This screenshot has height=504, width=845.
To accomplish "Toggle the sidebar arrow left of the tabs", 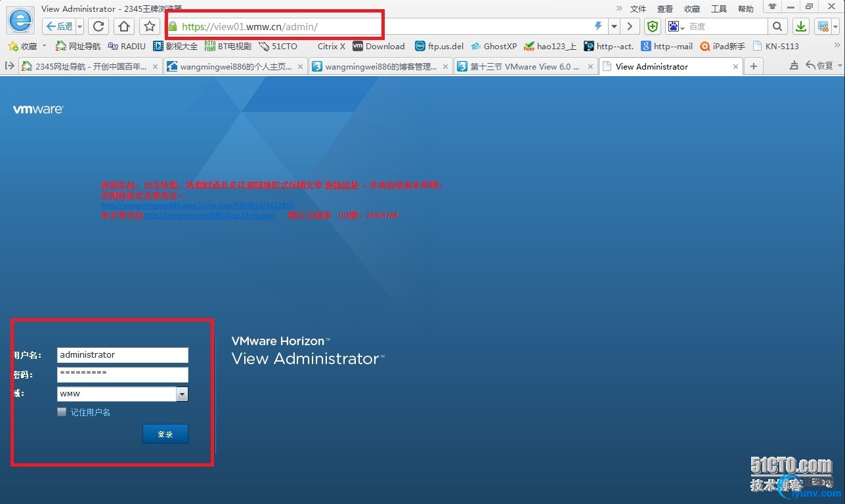I will point(9,66).
